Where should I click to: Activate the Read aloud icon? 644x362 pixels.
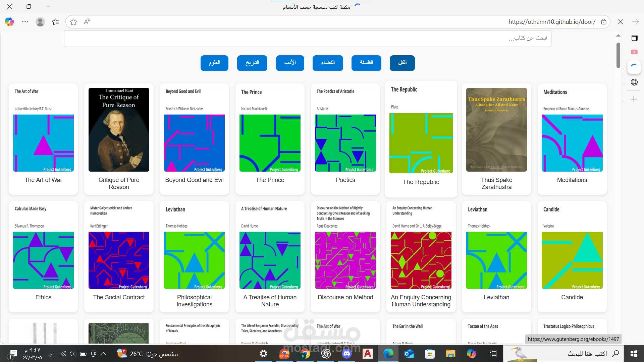click(x=87, y=22)
